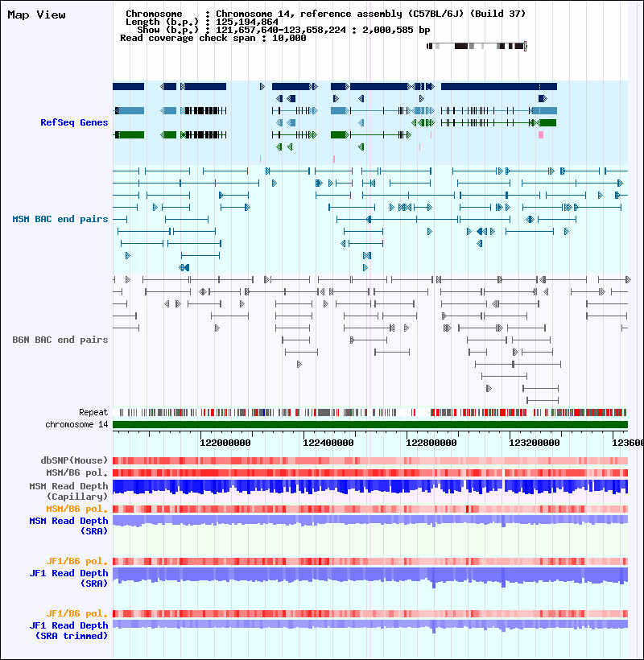Click the dbSNP(Mouse) track label
This screenshot has width=644, height=660.
[74, 460]
